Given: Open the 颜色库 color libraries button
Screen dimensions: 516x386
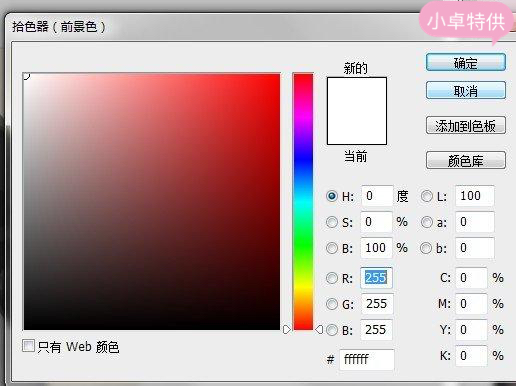Looking at the screenshot, I should [x=466, y=160].
